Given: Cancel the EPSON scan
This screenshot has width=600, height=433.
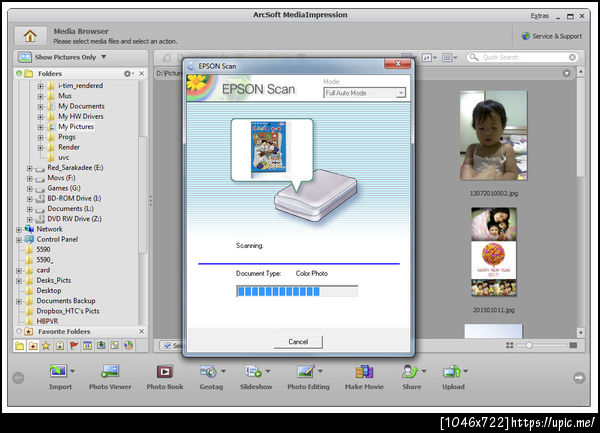Looking at the screenshot, I should (298, 342).
